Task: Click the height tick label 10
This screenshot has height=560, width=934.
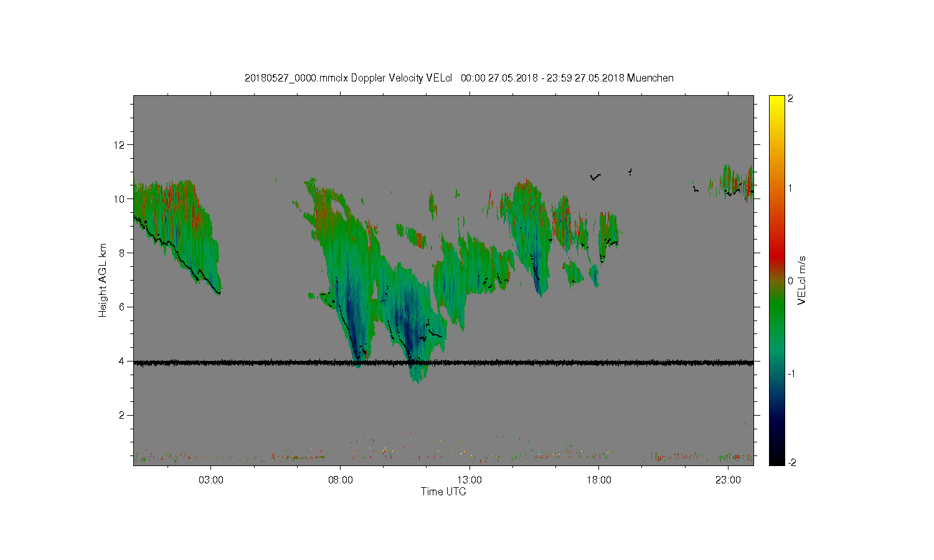Action: click(x=120, y=199)
